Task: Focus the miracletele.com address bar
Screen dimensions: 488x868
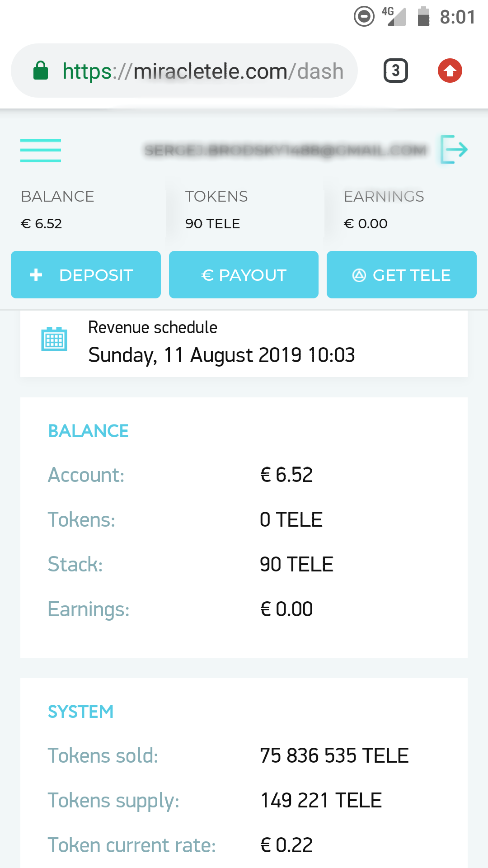Action: click(184, 71)
